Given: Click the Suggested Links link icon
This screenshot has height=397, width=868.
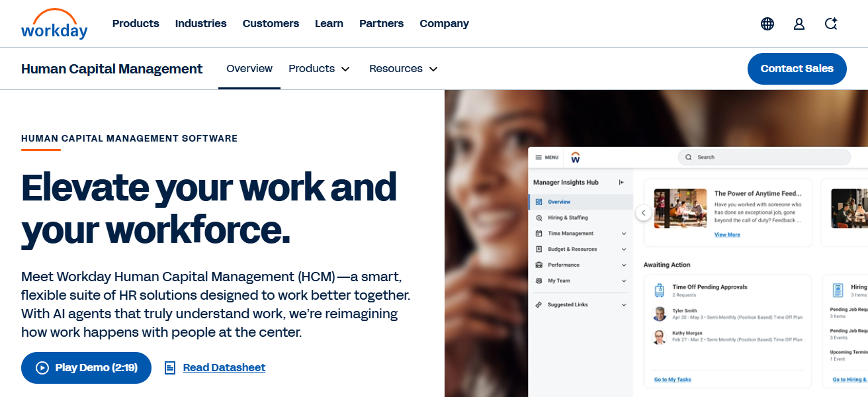Looking at the screenshot, I should pyautogui.click(x=539, y=305).
